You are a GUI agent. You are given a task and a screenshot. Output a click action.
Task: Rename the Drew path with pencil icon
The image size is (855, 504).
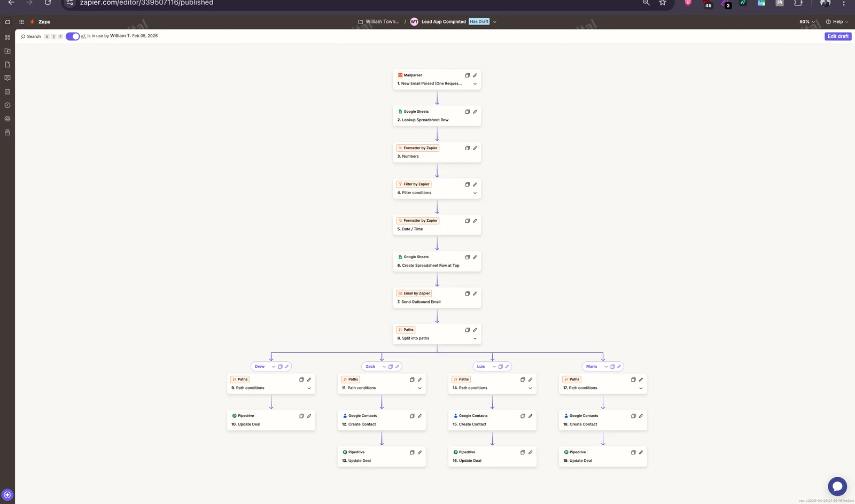(287, 367)
